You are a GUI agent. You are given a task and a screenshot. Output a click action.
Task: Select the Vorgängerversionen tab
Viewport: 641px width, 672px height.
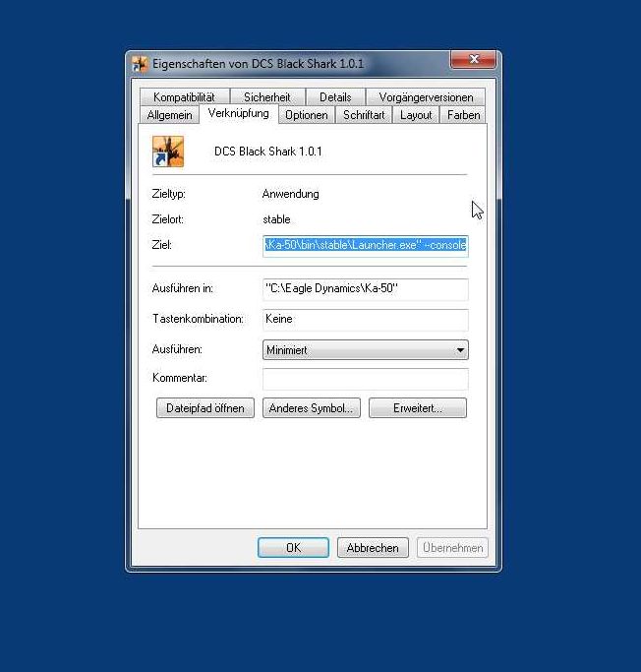coord(426,97)
